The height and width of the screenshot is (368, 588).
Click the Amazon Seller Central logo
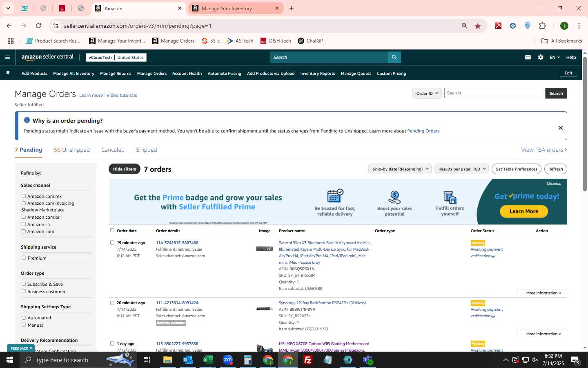(x=47, y=57)
